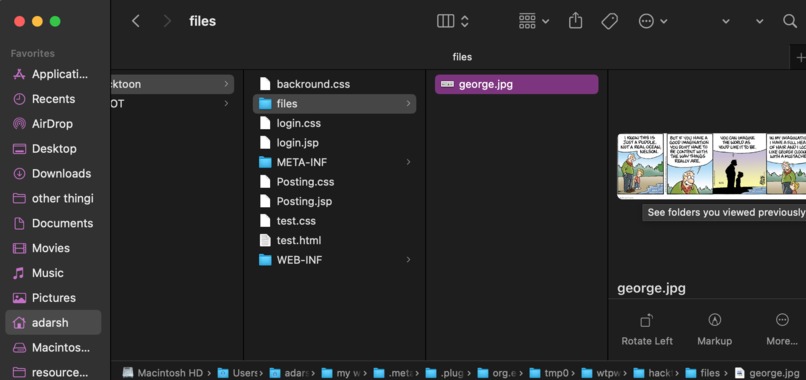Select the META-INF folder

pyautogui.click(x=335, y=162)
